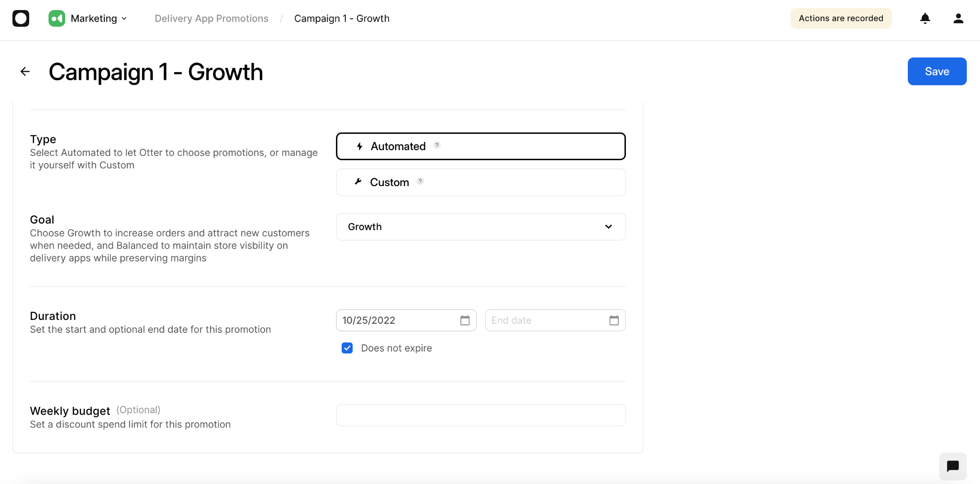Toggle the Does not expire checkbox
The image size is (980, 484).
click(347, 348)
